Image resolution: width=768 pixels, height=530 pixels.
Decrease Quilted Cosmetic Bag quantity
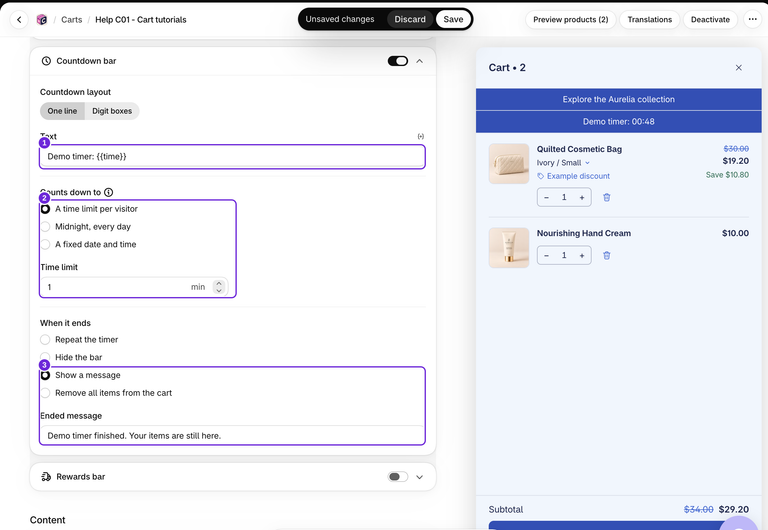(547, 197)
